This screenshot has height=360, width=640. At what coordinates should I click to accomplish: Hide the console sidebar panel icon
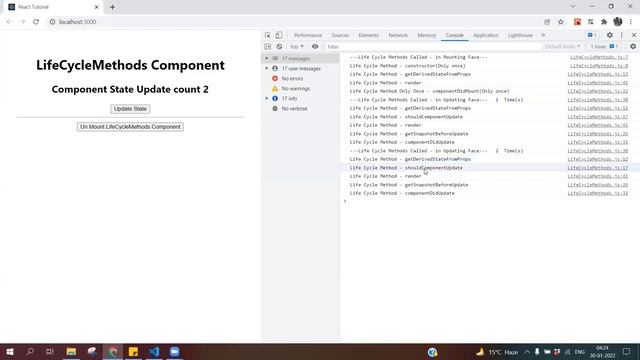(268, 47)
